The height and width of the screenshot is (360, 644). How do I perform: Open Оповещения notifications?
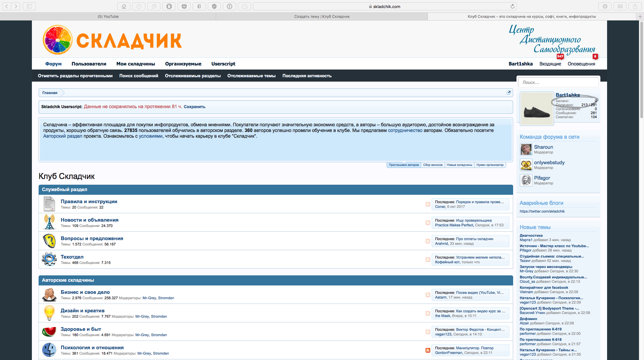pyautogui.click(x=581, y=64)
